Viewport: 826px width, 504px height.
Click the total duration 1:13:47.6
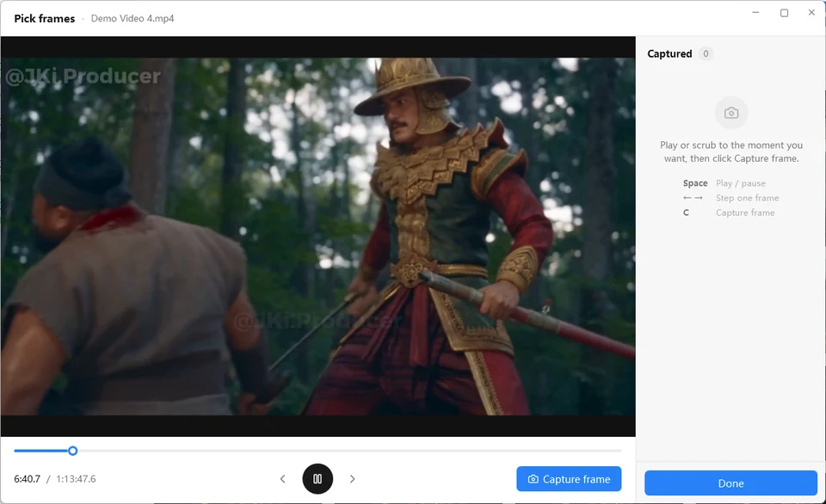pos(76,479)
